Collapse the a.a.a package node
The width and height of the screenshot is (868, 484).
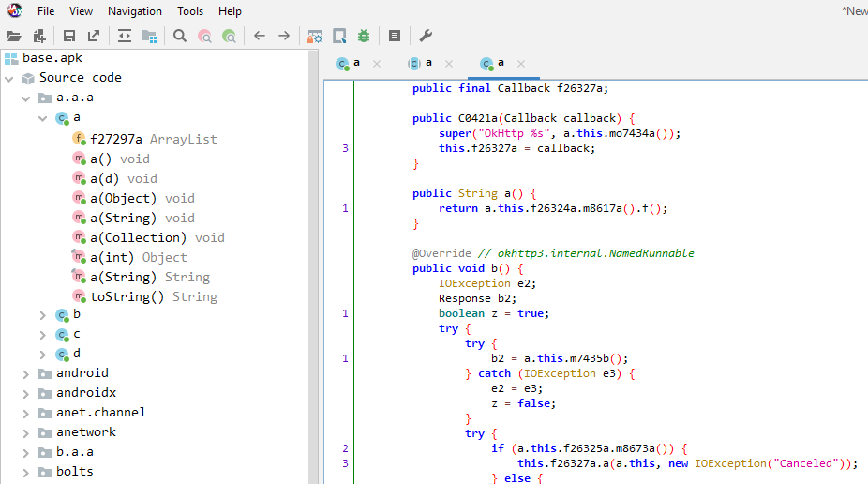[x=25, y=98]
